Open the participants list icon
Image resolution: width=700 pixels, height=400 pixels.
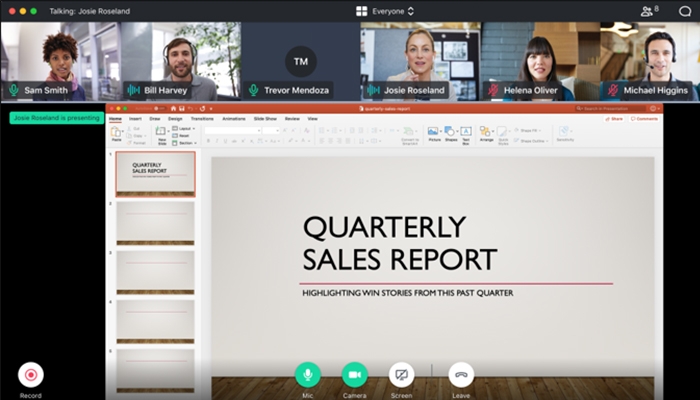click(x=648, y=11)
